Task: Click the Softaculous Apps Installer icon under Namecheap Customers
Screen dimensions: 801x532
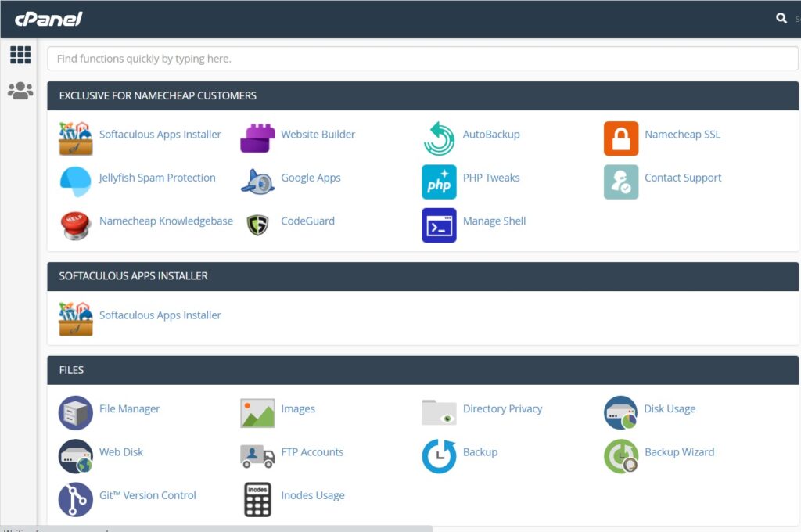Action: pyautogui.click(x=76, y=138)
